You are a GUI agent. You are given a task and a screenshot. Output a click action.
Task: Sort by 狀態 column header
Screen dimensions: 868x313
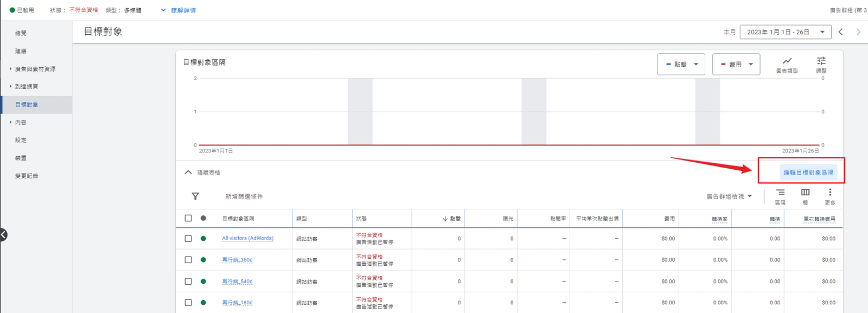[x=361, y=219]
